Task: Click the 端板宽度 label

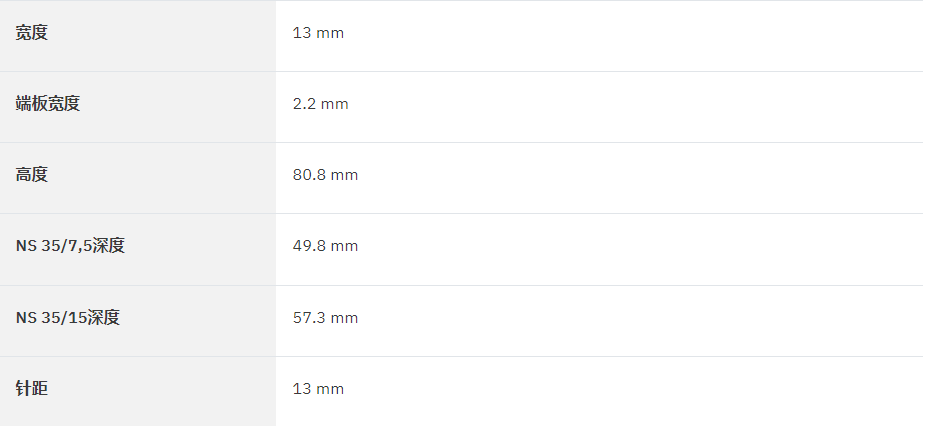Action: (x=47, y=103)
